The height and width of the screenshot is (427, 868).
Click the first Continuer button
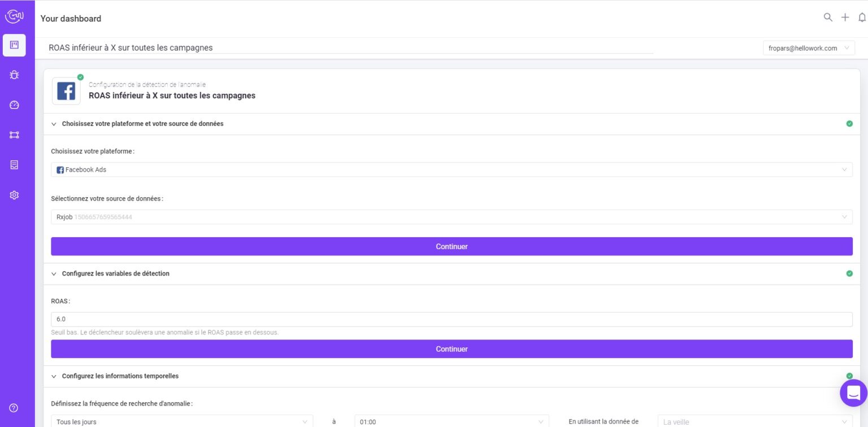click(452, 246)
